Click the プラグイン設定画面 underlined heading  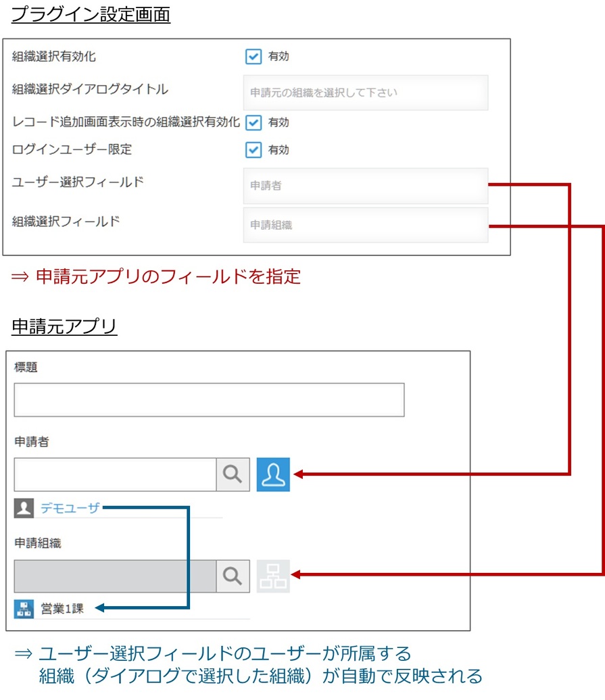tap(91, 15)
